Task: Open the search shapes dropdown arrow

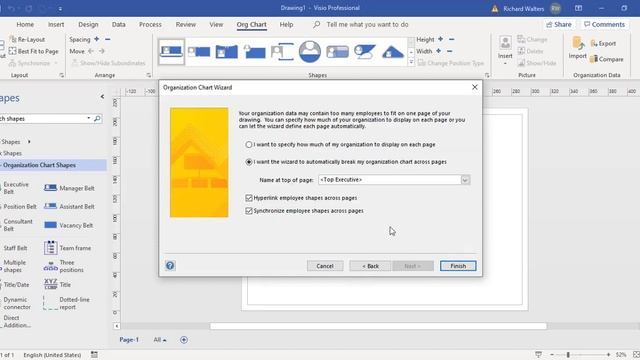Action: pos(89,118)
